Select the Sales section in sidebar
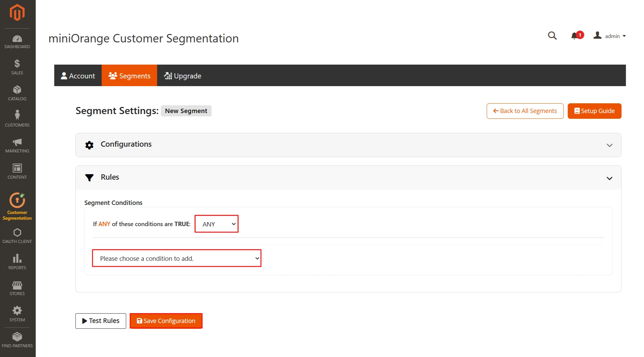644x357 pixels. coord(17,66)
